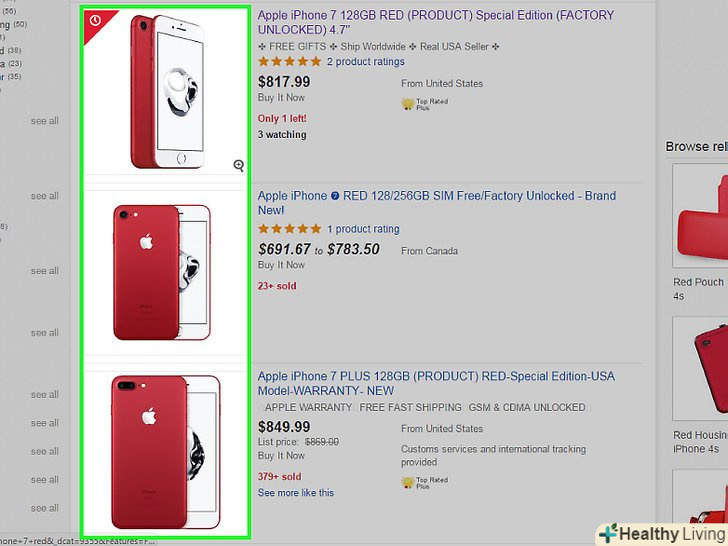Click the Healthy Living logo

coord(660,532)
